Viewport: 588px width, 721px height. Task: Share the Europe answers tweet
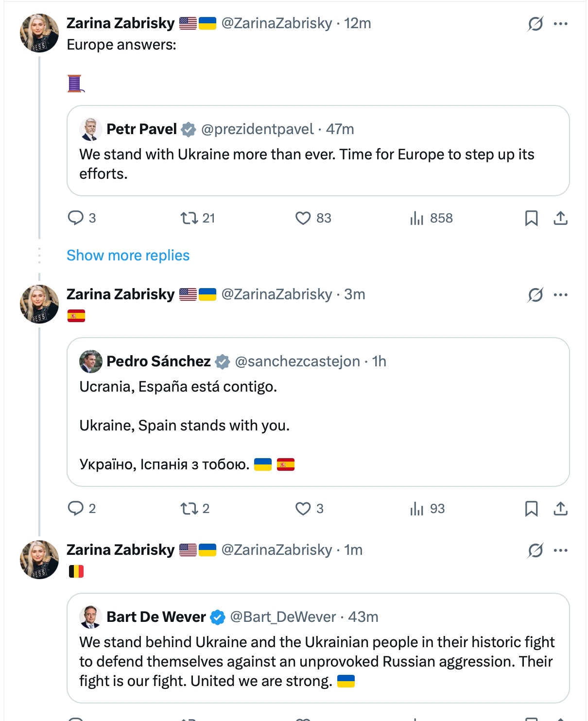point(560,218)
